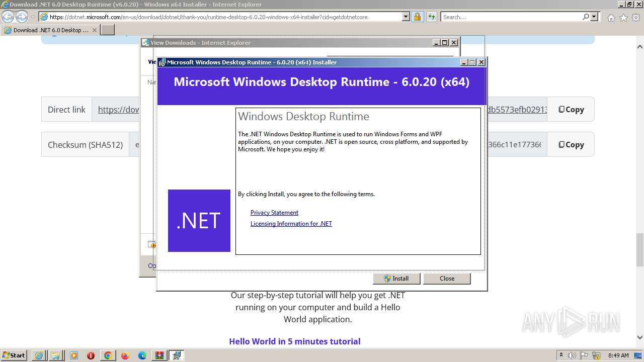Click the 8:49 AM system clock
Viewport: 644px width, 362px height.
click(618, 355)
